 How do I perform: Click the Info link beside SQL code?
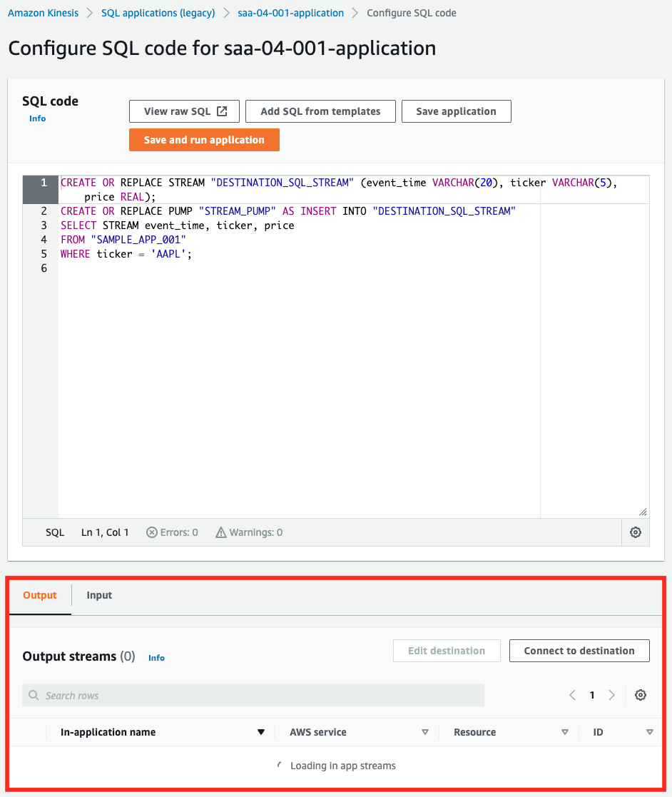[37, 118]
